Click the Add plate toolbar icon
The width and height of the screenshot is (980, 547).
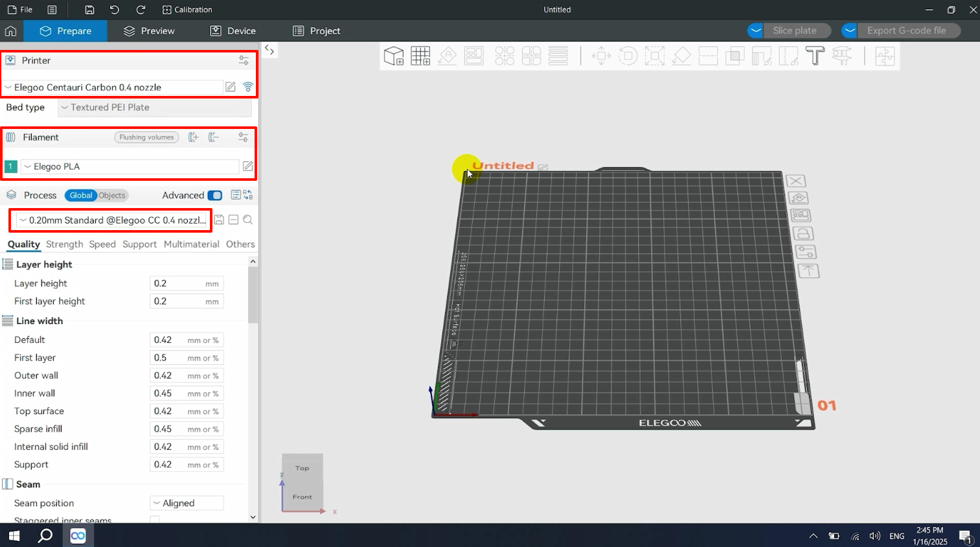click(x=420, y=56)
